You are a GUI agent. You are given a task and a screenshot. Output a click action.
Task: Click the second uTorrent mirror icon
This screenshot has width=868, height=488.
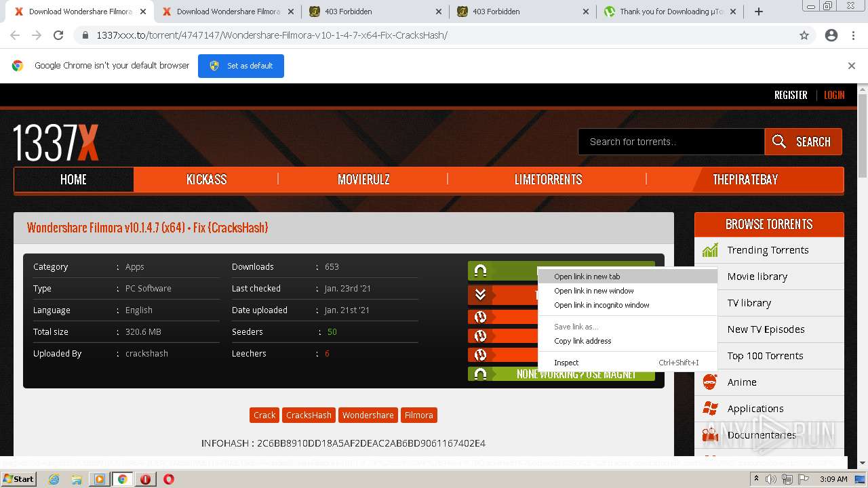[x=481, y=335]
